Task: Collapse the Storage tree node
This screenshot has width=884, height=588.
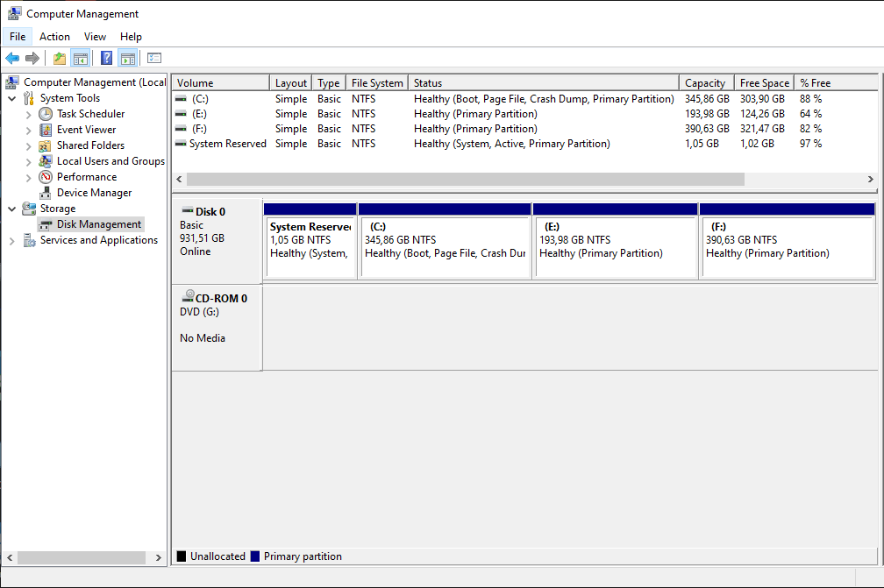Action: point(12,209)
